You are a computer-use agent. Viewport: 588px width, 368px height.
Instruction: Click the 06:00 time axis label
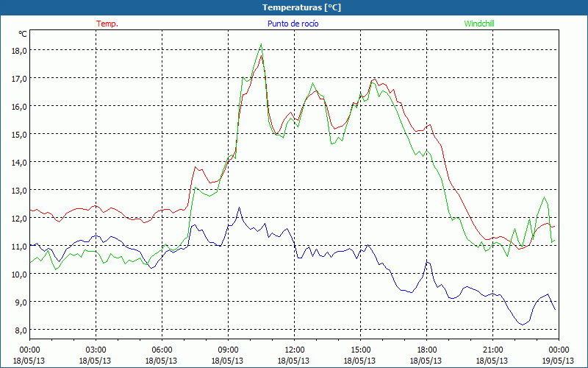coord(162,350)
